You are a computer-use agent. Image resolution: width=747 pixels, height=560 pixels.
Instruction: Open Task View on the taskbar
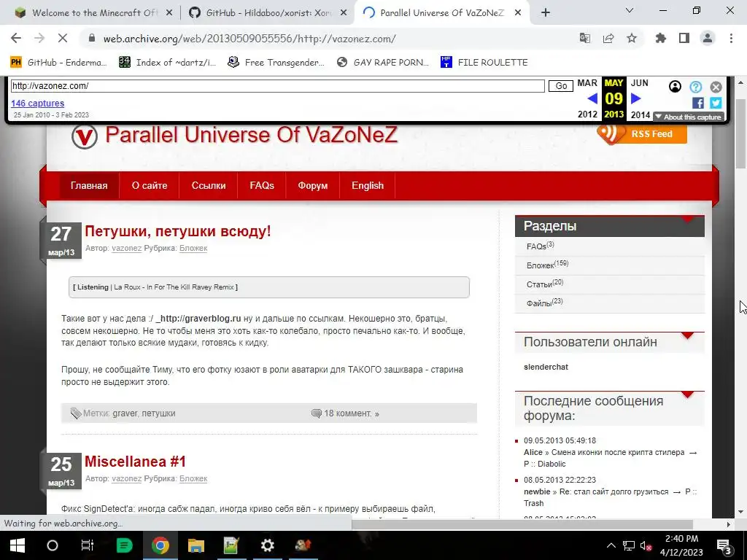(88, 545)
